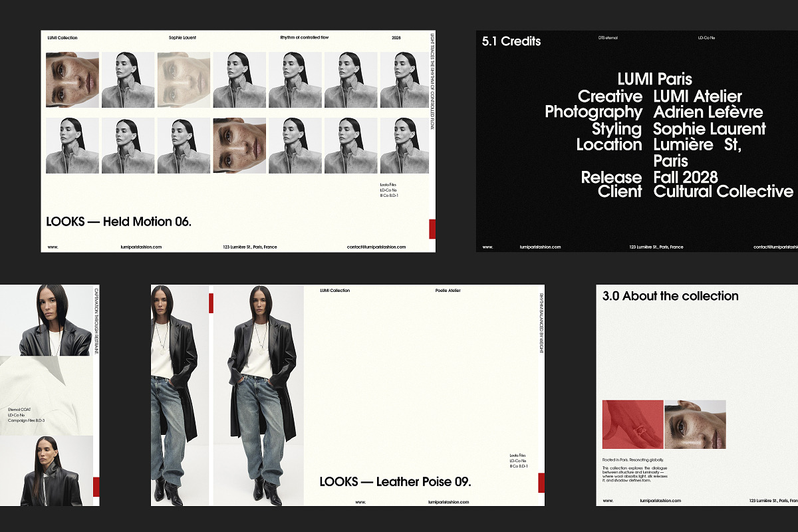
Task: Click the 'DTS eternal' text on Credits slide
Action: tap(608, 38)
